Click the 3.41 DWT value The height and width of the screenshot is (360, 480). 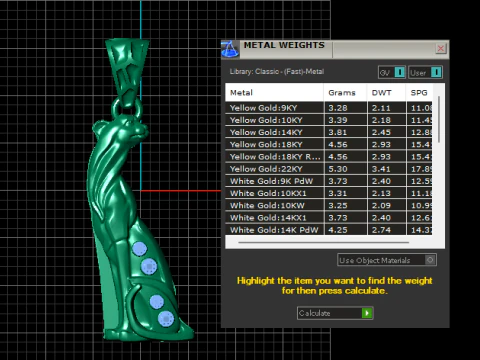pos(381,169)
